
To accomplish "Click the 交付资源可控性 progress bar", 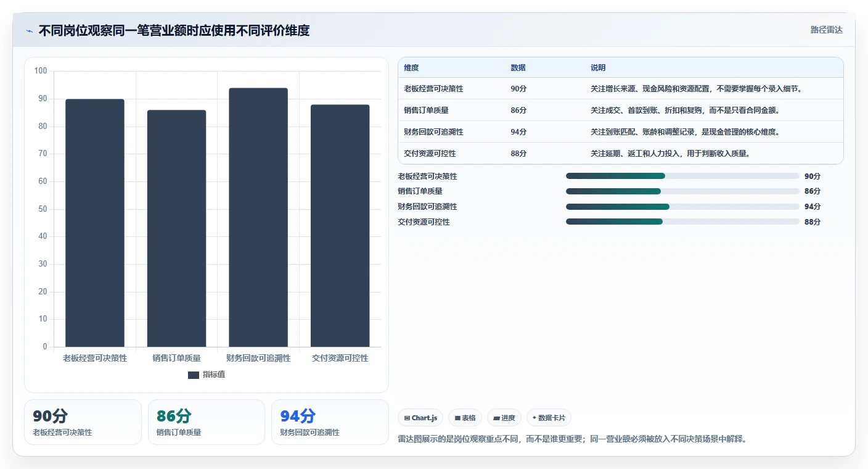I will tap(682, 222).
